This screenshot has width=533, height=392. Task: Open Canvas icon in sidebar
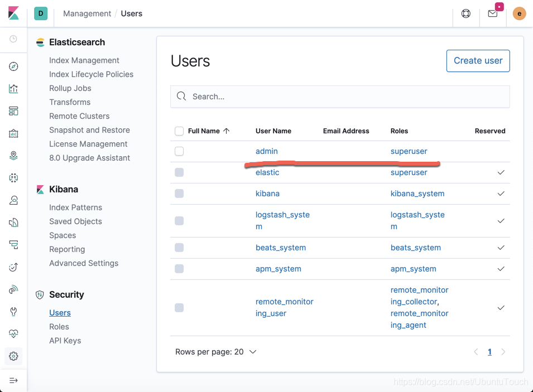(x=13, y=133)
